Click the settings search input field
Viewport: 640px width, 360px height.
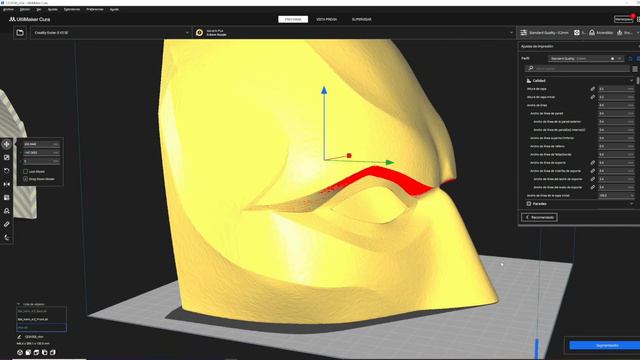578,69
